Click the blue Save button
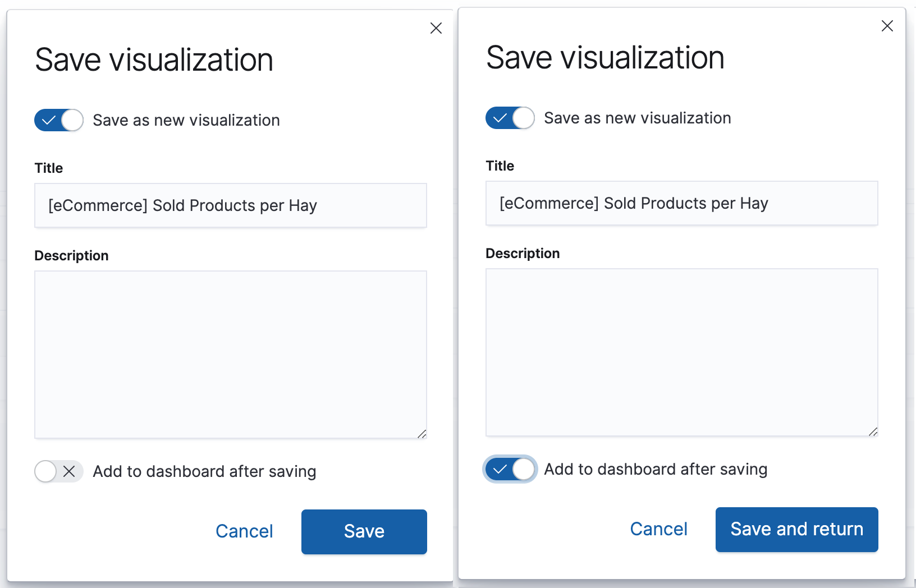This screenshot has width=916, height=588. point(364,531)
